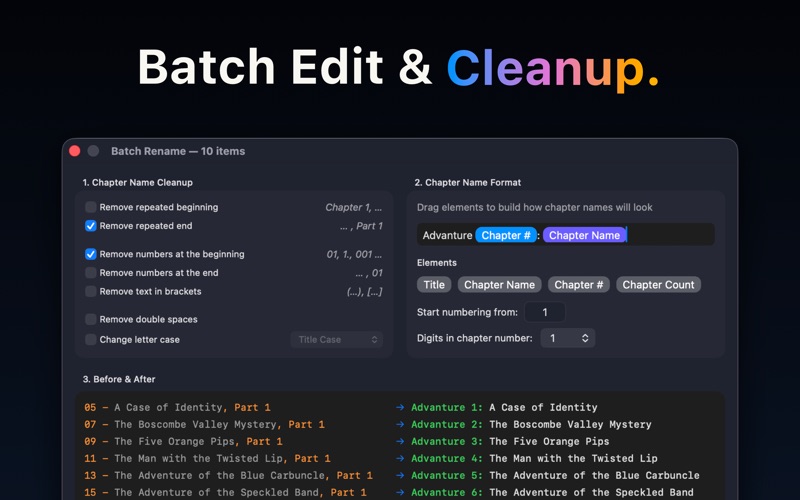Select the Chapter Name element token
Viewport: 800px width, 500px height.
click(x=499, y=285)
